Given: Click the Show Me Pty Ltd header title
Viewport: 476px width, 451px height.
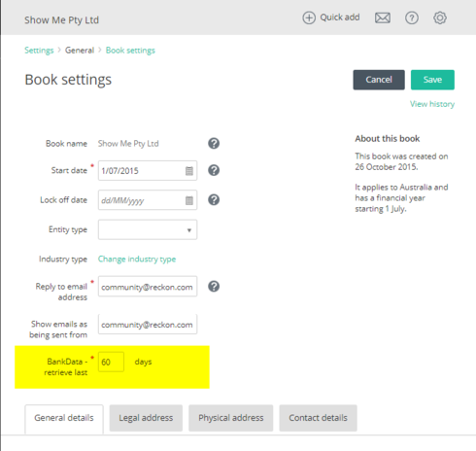Looking at the screenshot, I should (x=61, y=20).
